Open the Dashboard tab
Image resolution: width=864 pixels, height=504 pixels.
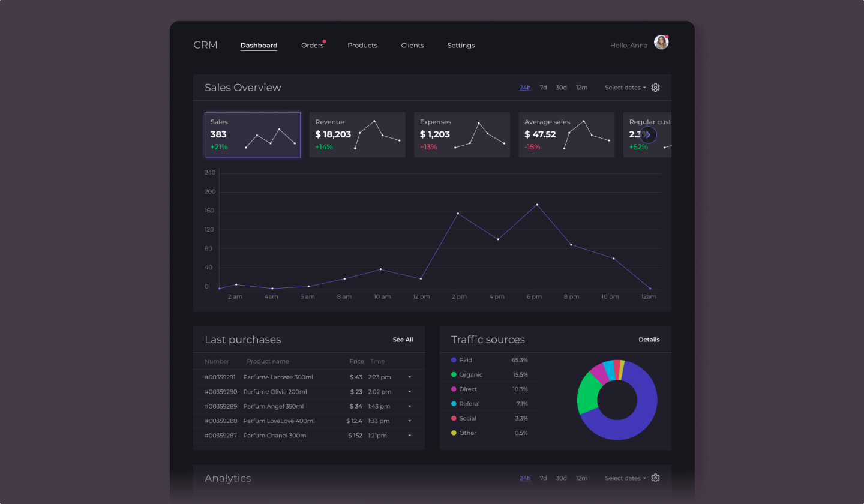[259, 46]
